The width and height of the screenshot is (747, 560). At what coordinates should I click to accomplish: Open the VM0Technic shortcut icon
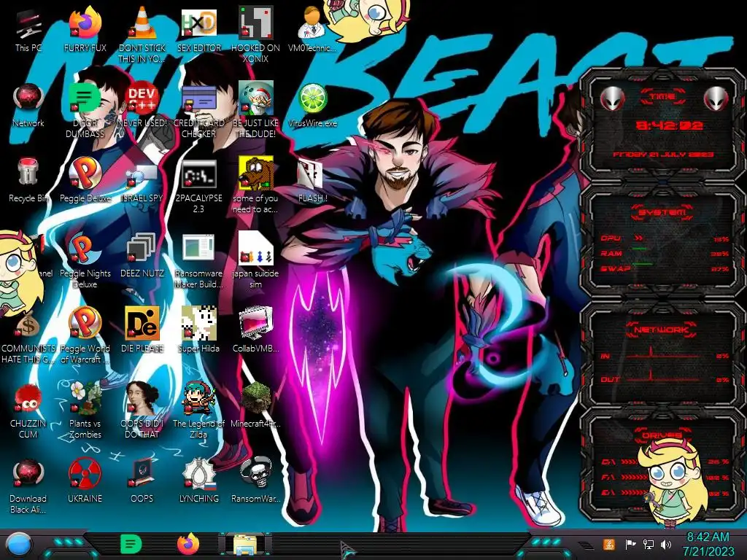tap(311, 23)
